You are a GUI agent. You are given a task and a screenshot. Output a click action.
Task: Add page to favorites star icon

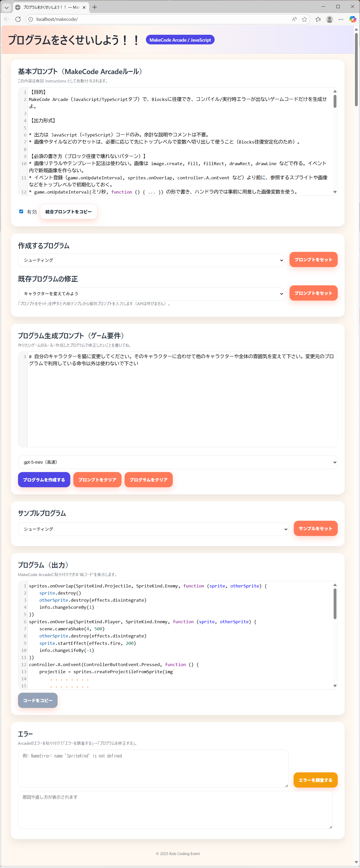click(x=304, y=19)
